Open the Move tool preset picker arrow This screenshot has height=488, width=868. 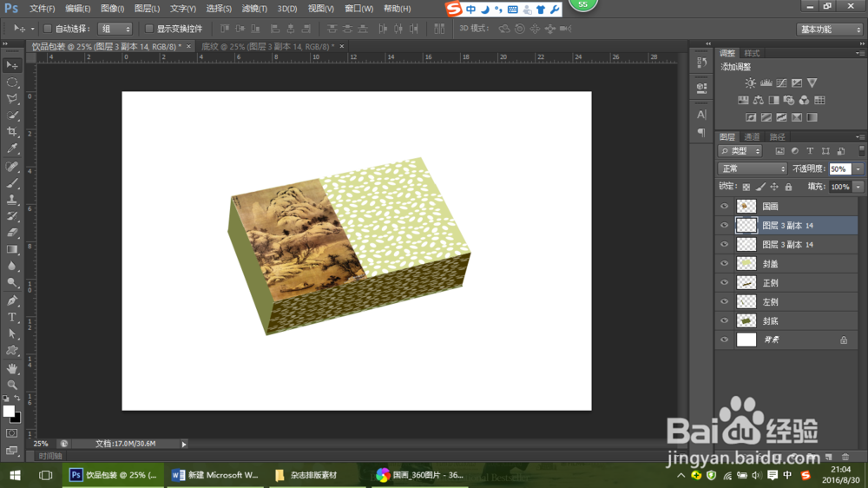click(32, 29)
